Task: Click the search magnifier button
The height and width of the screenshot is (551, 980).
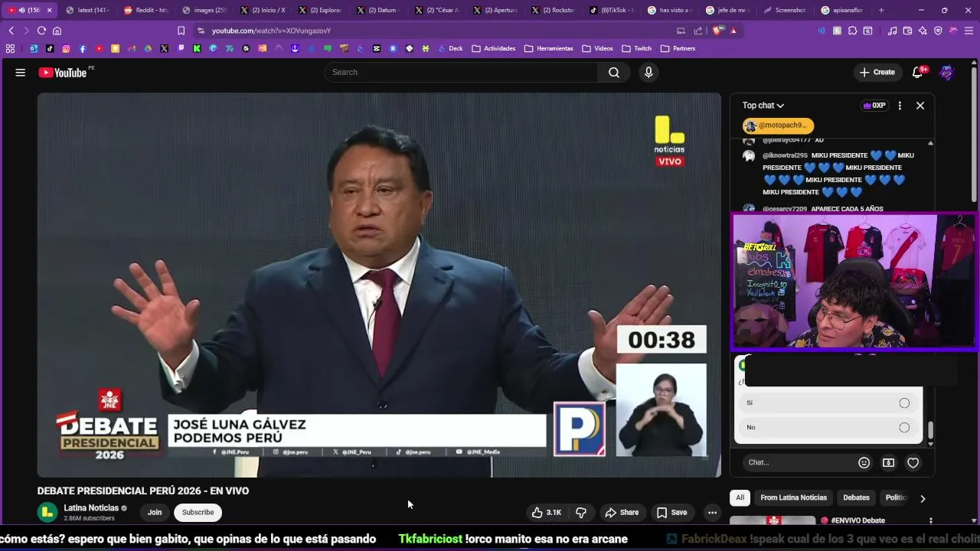Action: pyautogui.click(x=614, y=72)
